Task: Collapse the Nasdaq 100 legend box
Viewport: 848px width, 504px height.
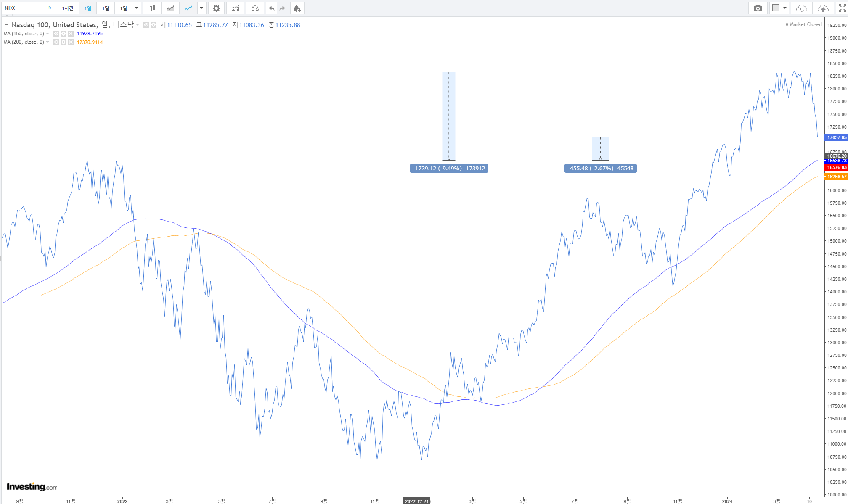Action: pos(6,25)
